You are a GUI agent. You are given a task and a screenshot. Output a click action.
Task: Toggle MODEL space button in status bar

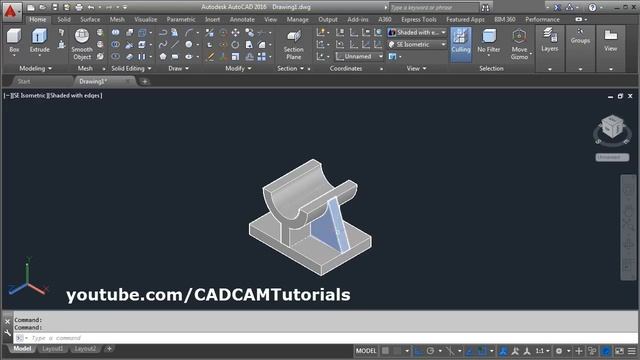click(x=366, y=351)
